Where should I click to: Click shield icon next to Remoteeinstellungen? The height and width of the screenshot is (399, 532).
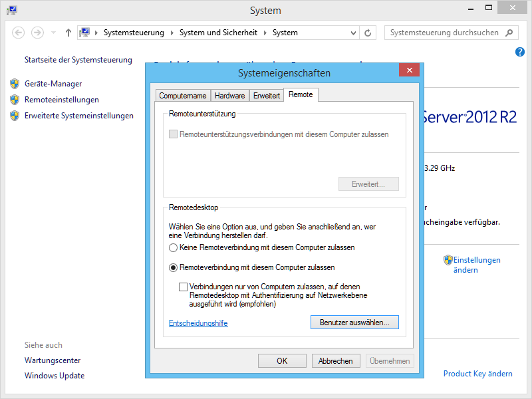(15, 99)
